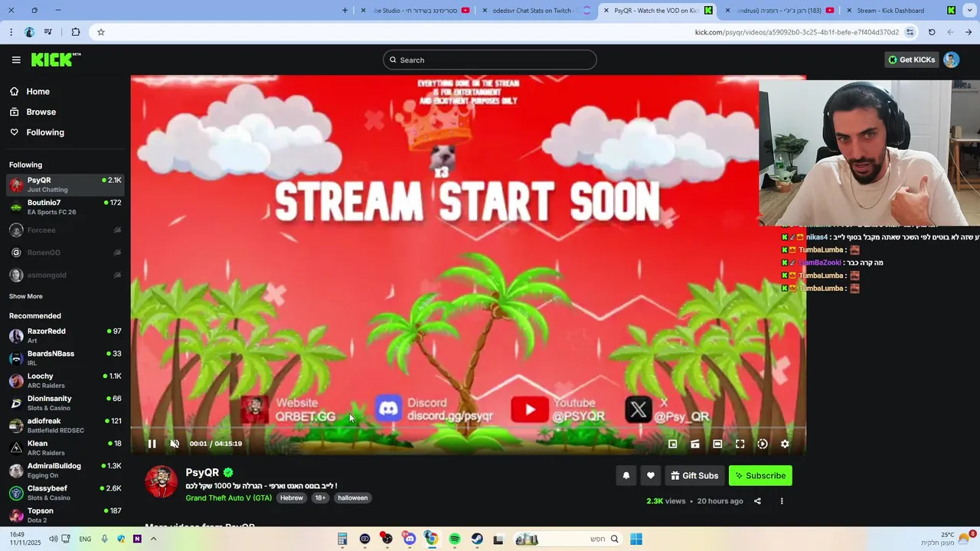
Task: Share the VOD using the share icon
Action: (x=757, y=501)
